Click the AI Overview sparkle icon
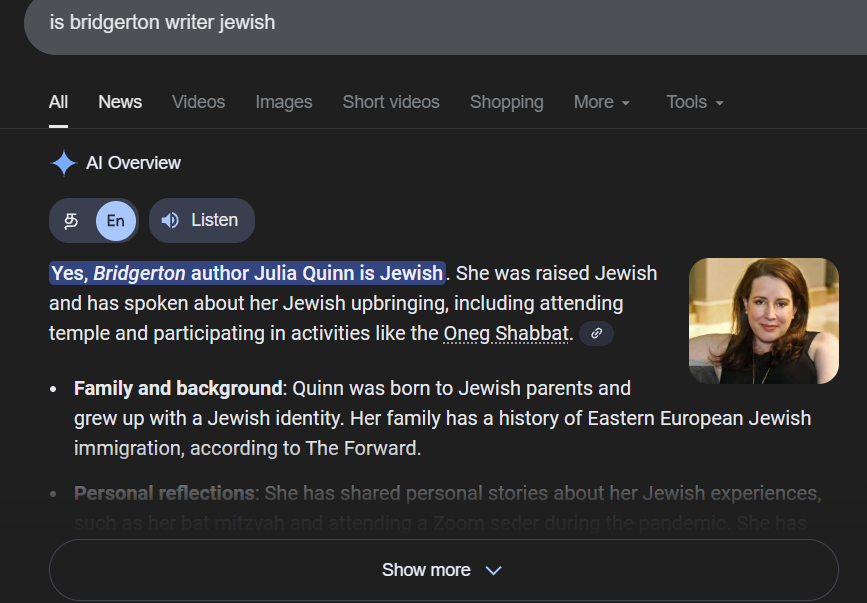 point(64,163)
